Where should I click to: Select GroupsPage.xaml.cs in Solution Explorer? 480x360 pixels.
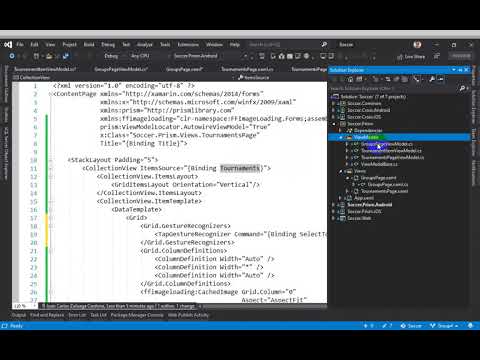pos(387,184)
